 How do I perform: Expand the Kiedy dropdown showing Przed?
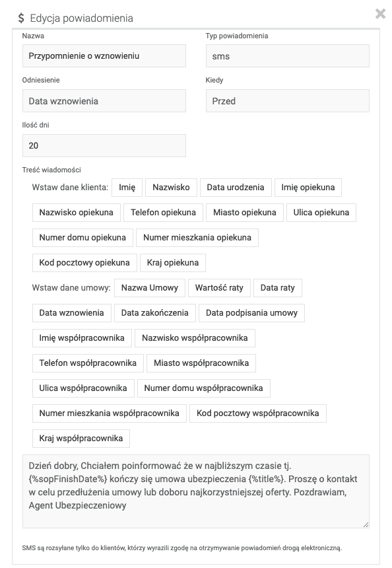(x=287, y=100)
